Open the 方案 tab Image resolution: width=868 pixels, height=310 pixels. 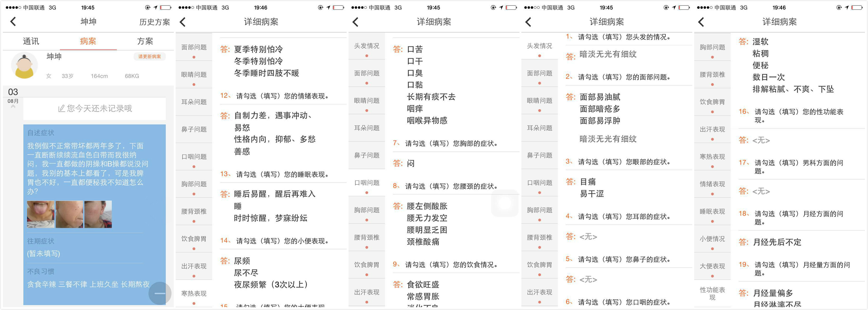pos(145,41)
